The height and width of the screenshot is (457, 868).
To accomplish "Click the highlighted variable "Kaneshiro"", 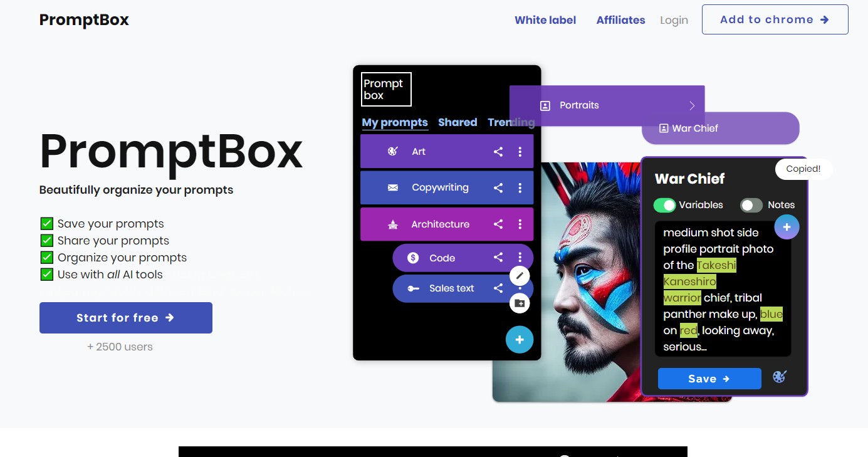I will pos(689,281).
